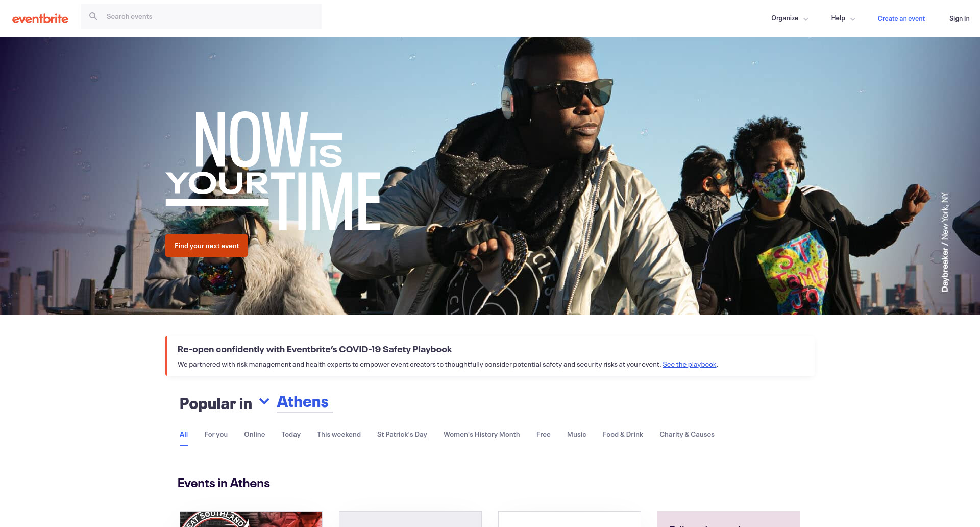Image resolution: width=980 pixels, height=527 pixels.
Task: Switch to the Music tab
Action: coord(577,434)
